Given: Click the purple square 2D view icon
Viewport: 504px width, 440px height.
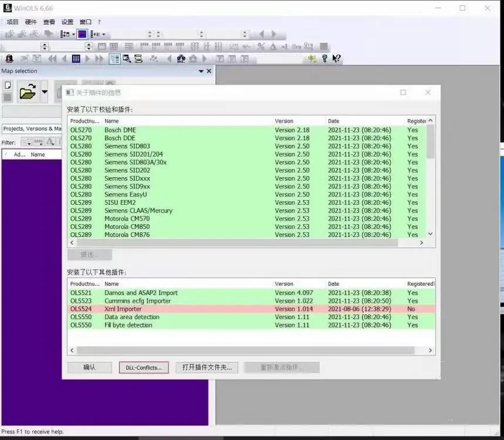Looking at the screenshot, I should click(82, 34).
